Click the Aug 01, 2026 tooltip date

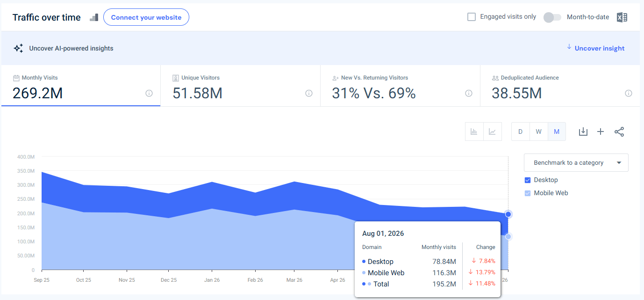[383, 234]
